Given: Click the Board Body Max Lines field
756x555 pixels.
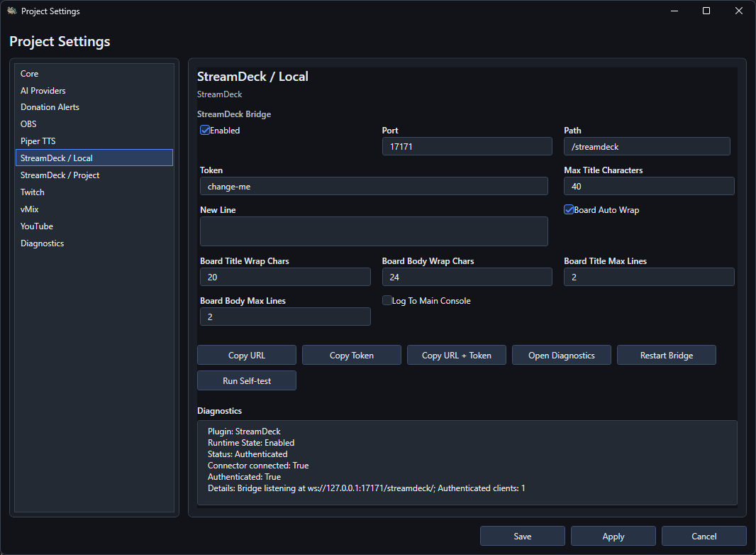Looking at the screenshot, I should coord(285,317).
